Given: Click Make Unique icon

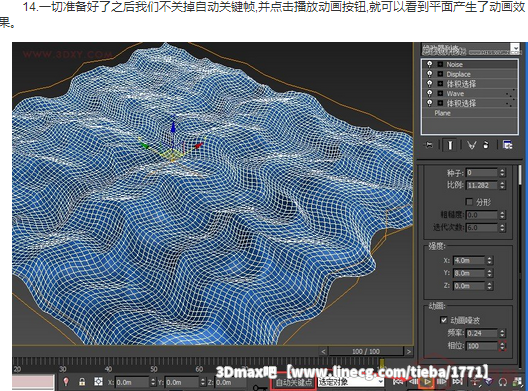Looking at the screenshot, I should pyautogui.click(x=472, y=145).
